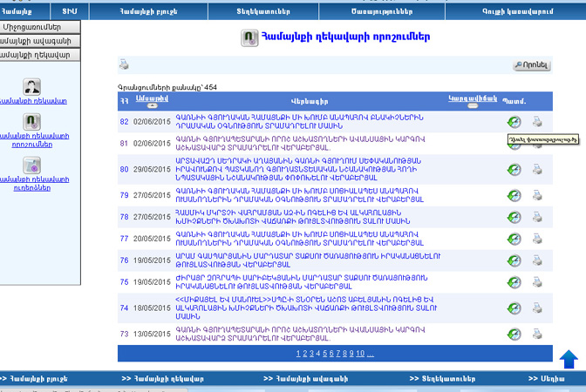Select the ՏԻՄ tab in the top navigation
Screen dimensions: 586x392
[x=70, y=11]
